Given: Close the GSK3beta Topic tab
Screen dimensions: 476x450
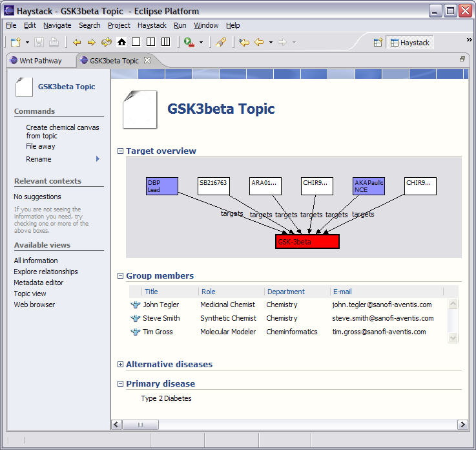Looking at the screenshot, I should pos(147,61).
